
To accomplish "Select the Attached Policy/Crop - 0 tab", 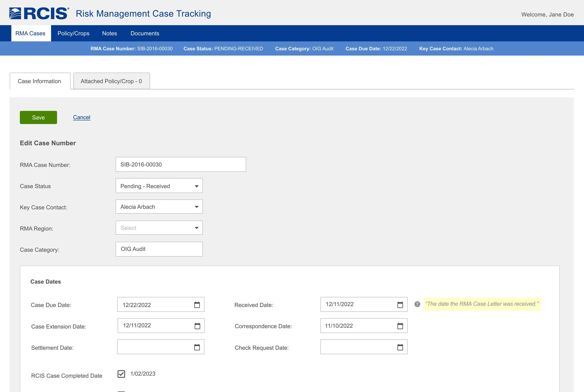I will coord(111,81).
